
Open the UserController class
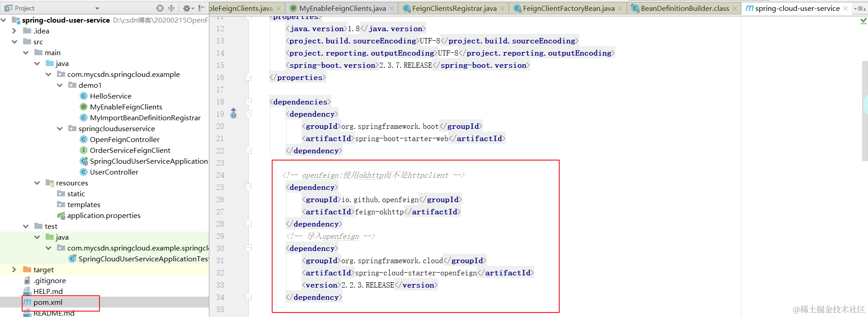click(114, 172)
